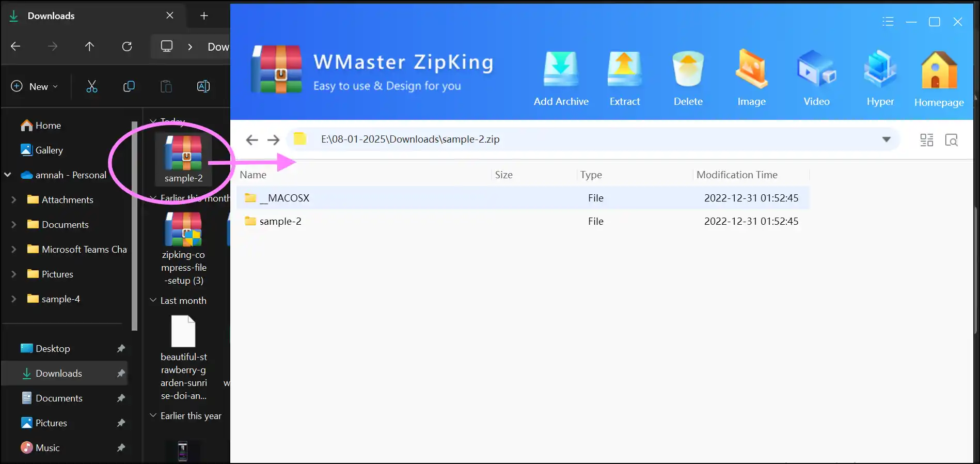980x464 pixels.
Task: Go back in ZipKing navigation
Action: tap(251, 140)
